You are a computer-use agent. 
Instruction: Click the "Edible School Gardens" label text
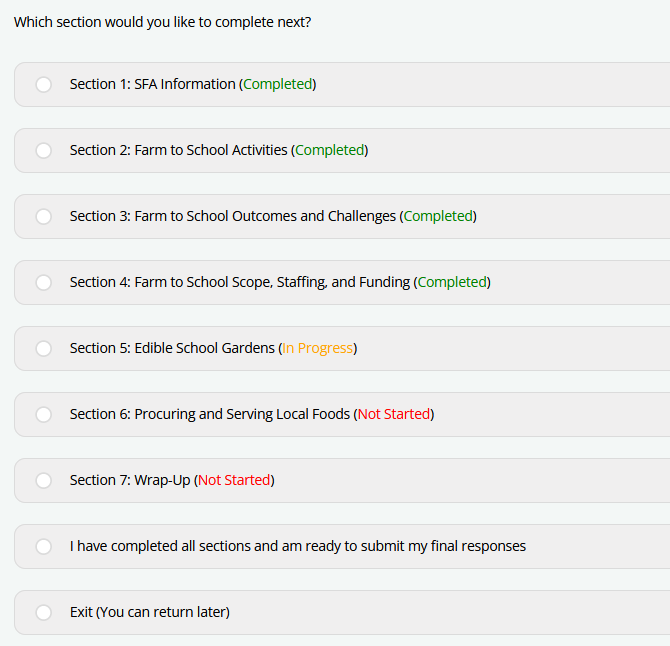pos(204,349)
